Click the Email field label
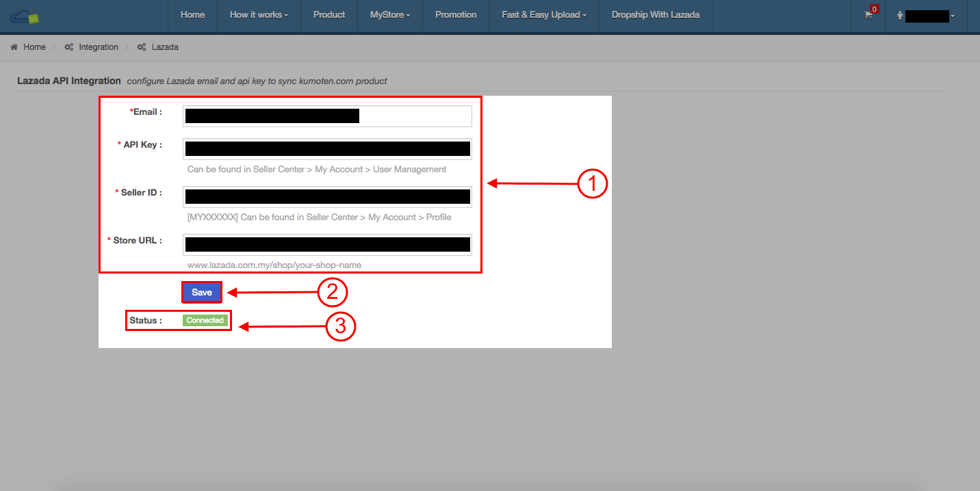The width and height of the screenshot is (980, 491). point(146,111)
